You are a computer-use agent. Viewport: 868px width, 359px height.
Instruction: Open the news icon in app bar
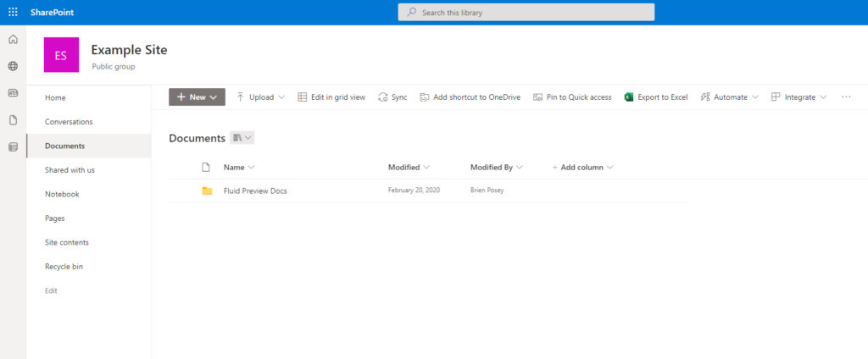click(13, 93)
